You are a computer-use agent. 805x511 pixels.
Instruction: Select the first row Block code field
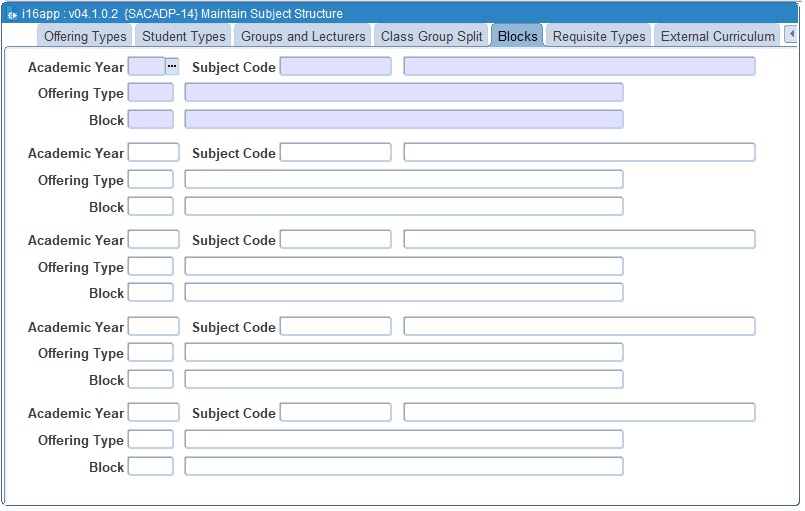(151, 120)
